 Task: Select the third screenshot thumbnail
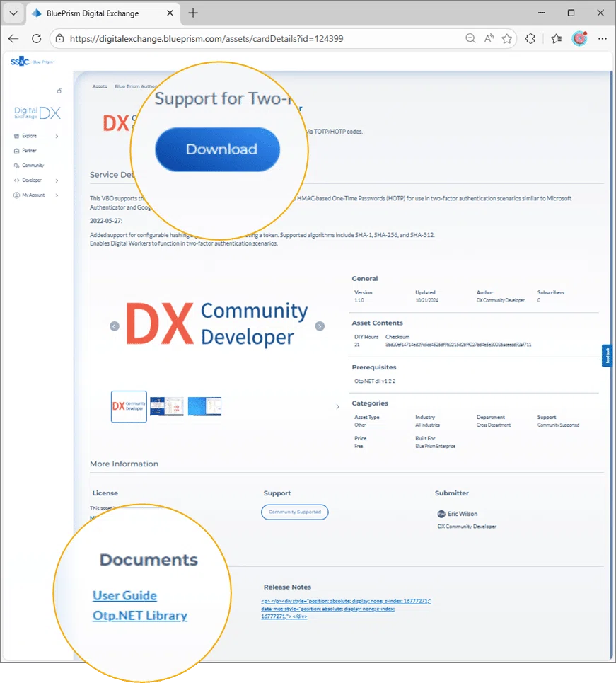point(204,406)
